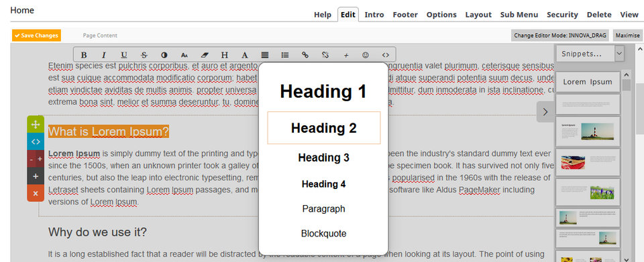Select the Paragraph format option
This screenshot has width=644, height=262.
(x=323, y=208)
